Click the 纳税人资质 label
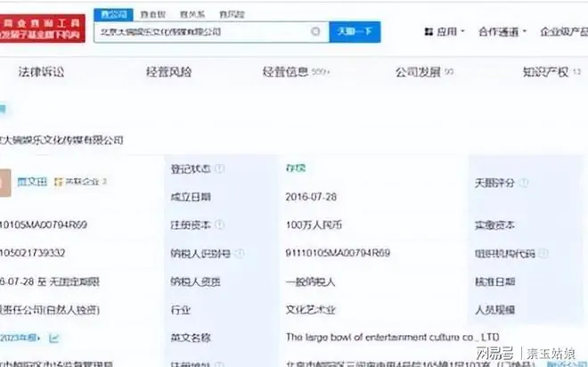Viewport: 588px width, 367px height. click(x=195, y=281)
